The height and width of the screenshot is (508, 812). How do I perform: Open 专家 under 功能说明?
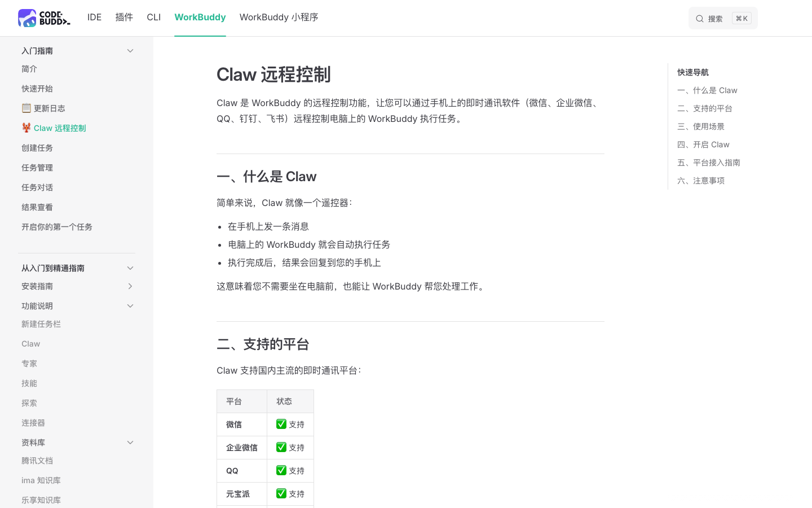(x=29, y=364)
